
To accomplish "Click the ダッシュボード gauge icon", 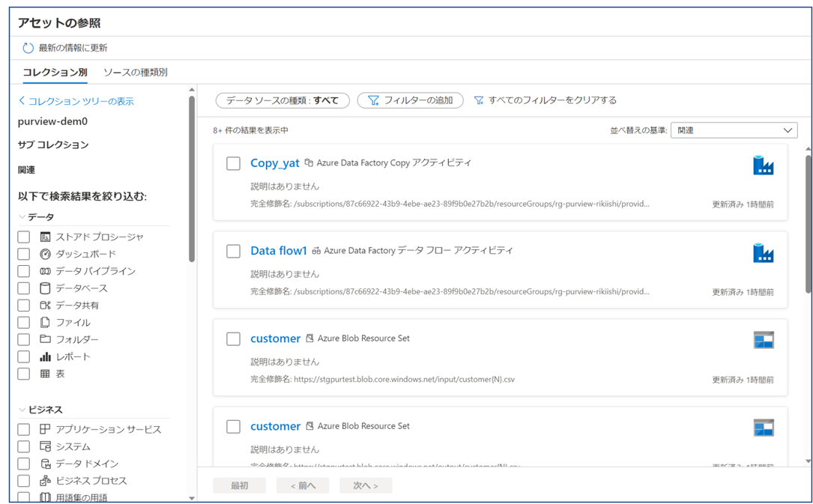I will click(45, 254).
